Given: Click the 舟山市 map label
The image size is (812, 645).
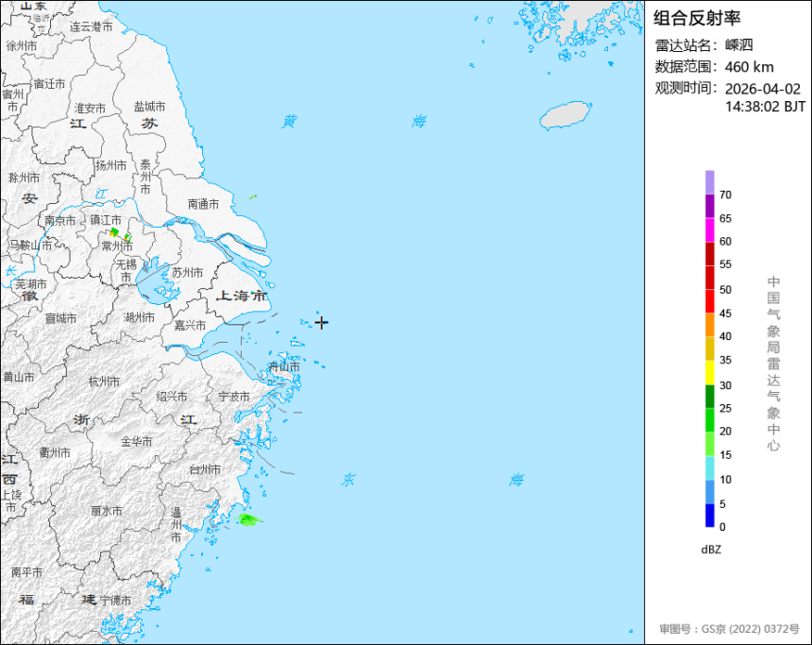Looking at the screenshot, I should coord(284,366).
